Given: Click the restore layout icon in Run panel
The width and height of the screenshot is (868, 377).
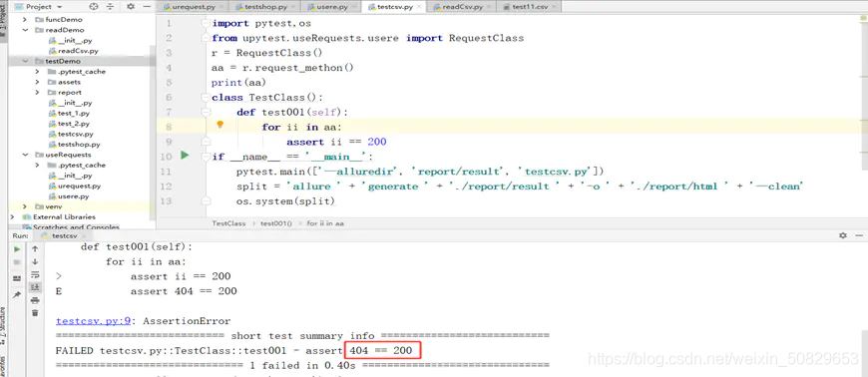Looking at the screenshot, I should pos(17,278).
